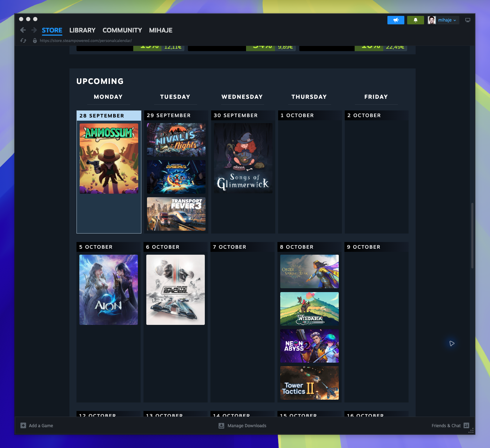Click the mihaje profile avatar
This screenshot has width=490, height=448.
coord(432,20)
